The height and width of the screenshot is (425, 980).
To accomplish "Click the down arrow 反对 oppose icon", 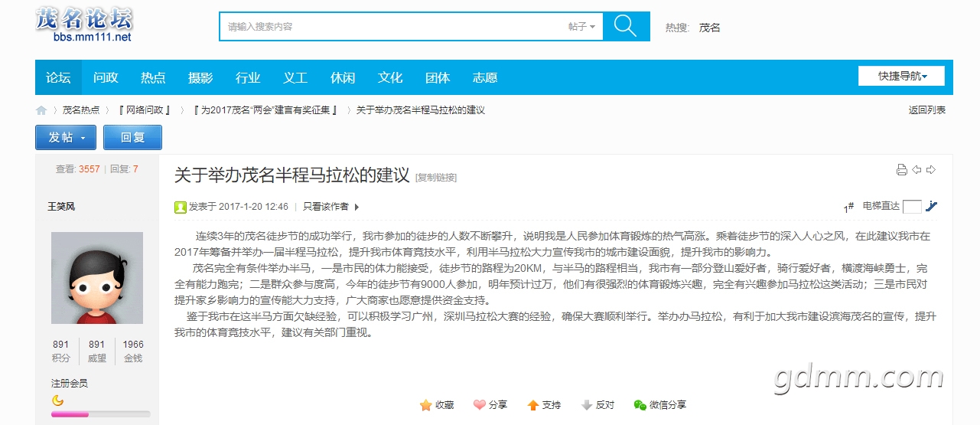I will click(587, 405).
